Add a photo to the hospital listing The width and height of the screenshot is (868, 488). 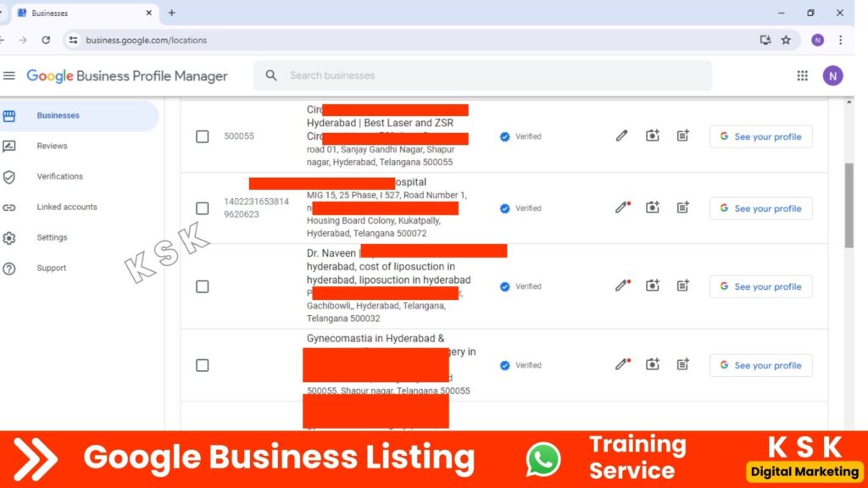point(652,208)
